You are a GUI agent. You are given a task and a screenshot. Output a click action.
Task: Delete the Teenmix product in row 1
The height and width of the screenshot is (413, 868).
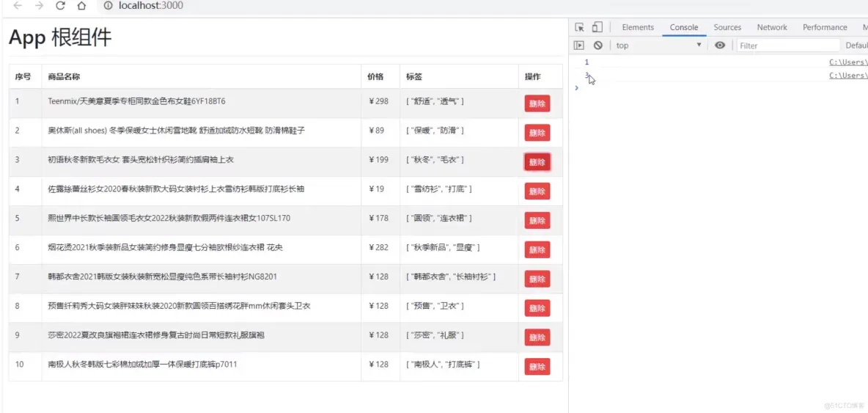coord(537,103)
